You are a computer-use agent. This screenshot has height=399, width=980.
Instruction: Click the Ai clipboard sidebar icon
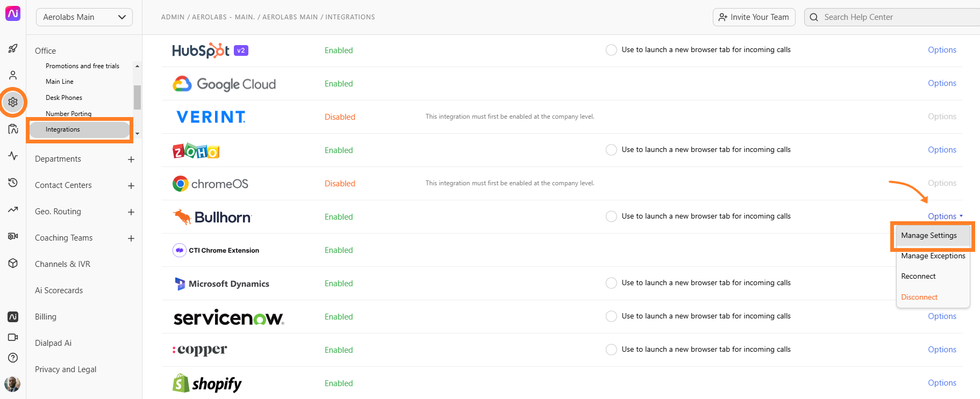pos(13,129)
